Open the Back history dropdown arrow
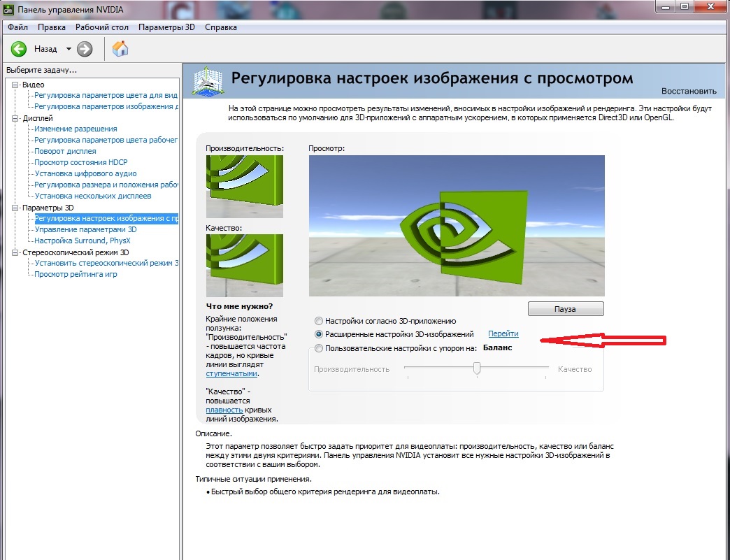The height and width of the screenshot is (560, 730). [x=69, y=49]
